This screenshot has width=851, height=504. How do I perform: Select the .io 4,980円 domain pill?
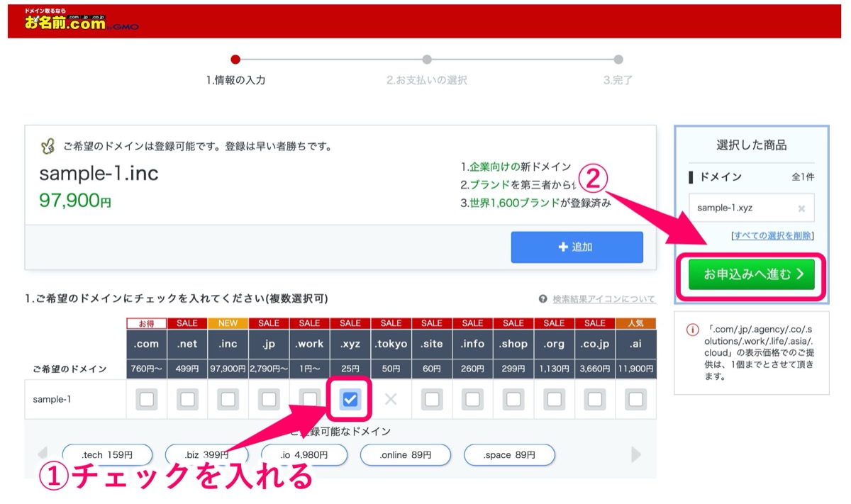(x=304, y=455)
